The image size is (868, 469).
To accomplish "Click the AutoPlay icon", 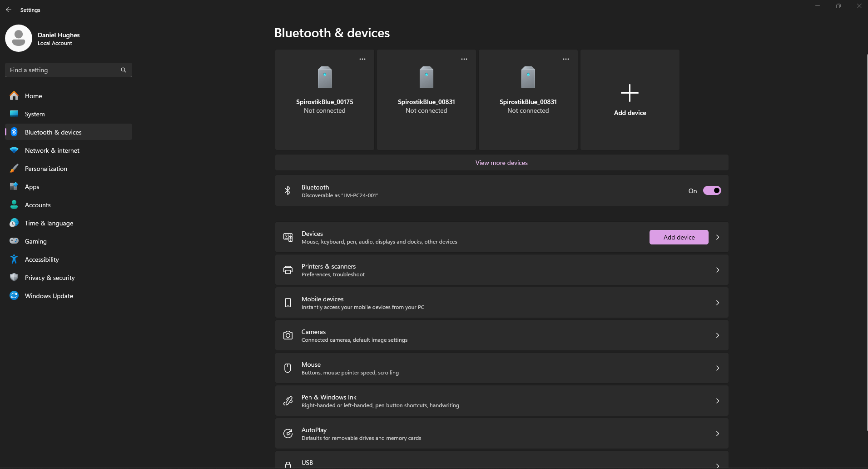I will (x=288, y=434).
